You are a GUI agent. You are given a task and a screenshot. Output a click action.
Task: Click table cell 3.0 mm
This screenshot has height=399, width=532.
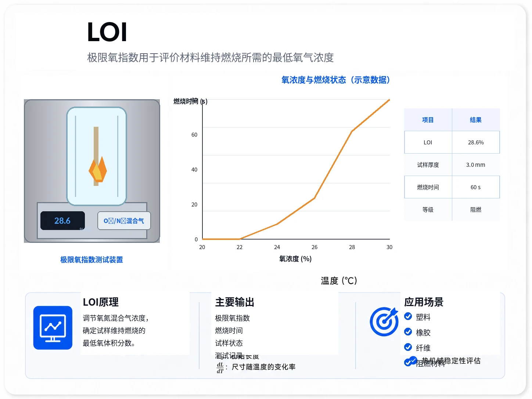pyautogui.click(x=476, y=165)
